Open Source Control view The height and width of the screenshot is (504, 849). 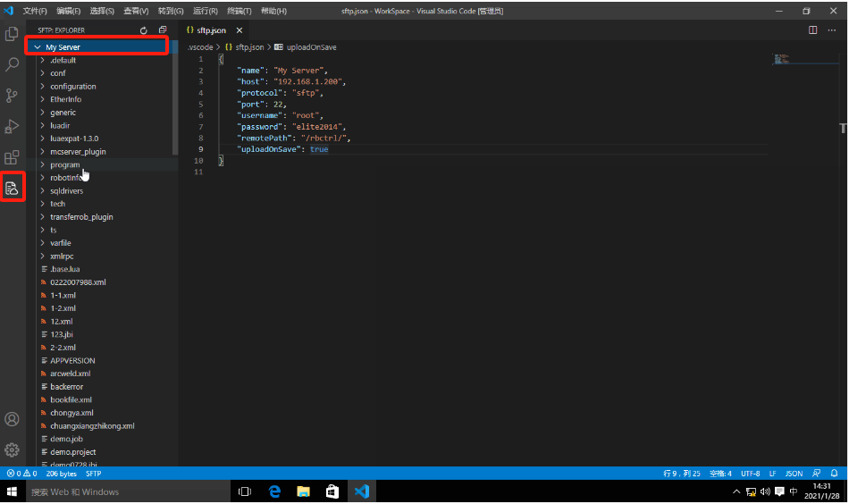click(x=13, y=96)
